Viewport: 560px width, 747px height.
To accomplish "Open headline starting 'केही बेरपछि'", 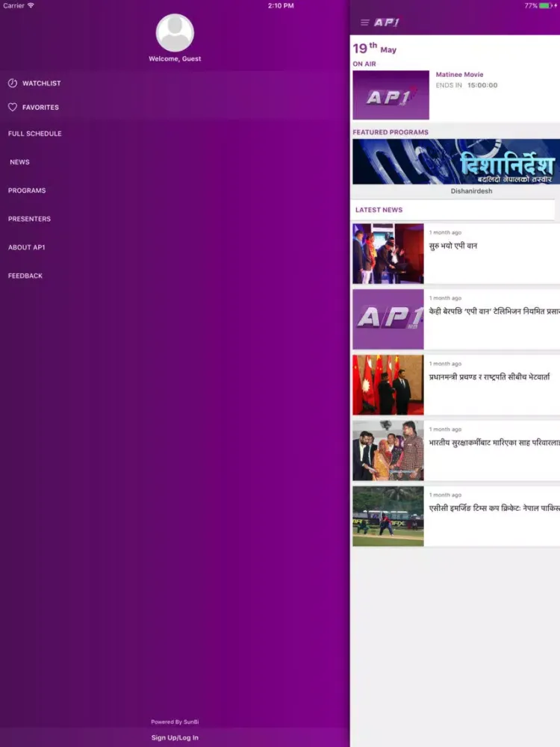I will click(x=494, y=311).
